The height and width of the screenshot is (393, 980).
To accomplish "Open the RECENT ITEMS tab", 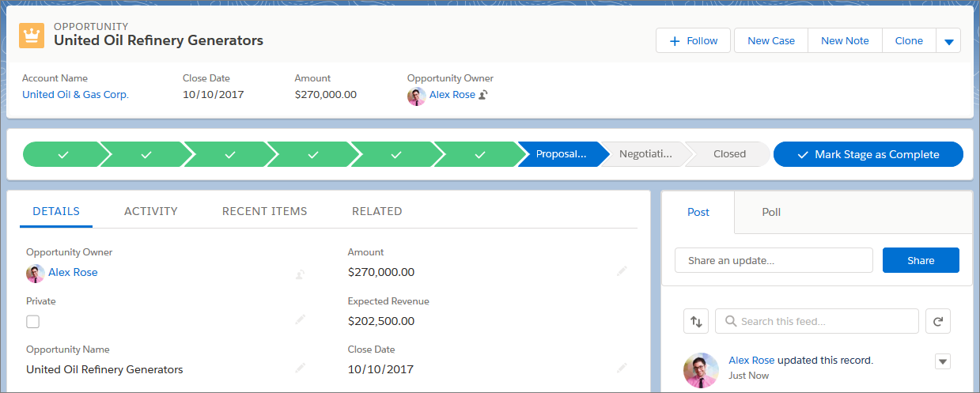I will pyautogui.click(x=265, y=211).
